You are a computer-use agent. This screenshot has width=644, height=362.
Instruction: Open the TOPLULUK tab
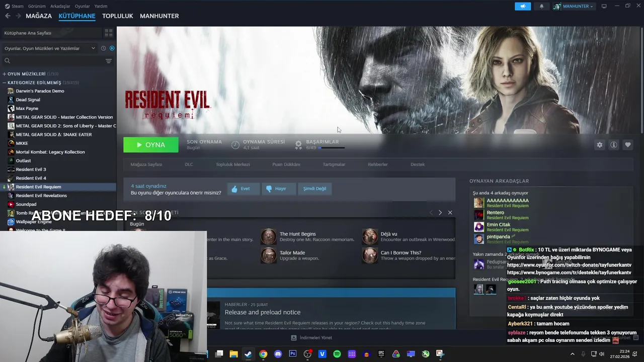pyautogui.click(x=117, y=16)
